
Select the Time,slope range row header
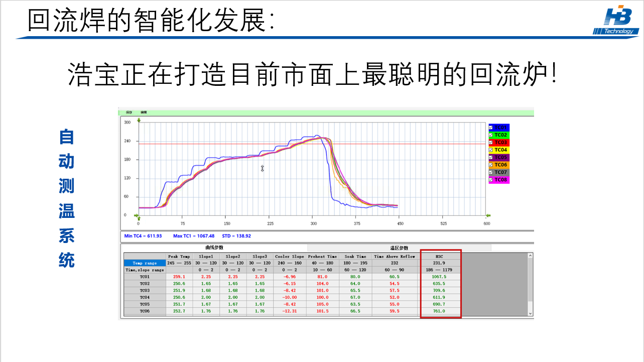[x=145, y=270]
